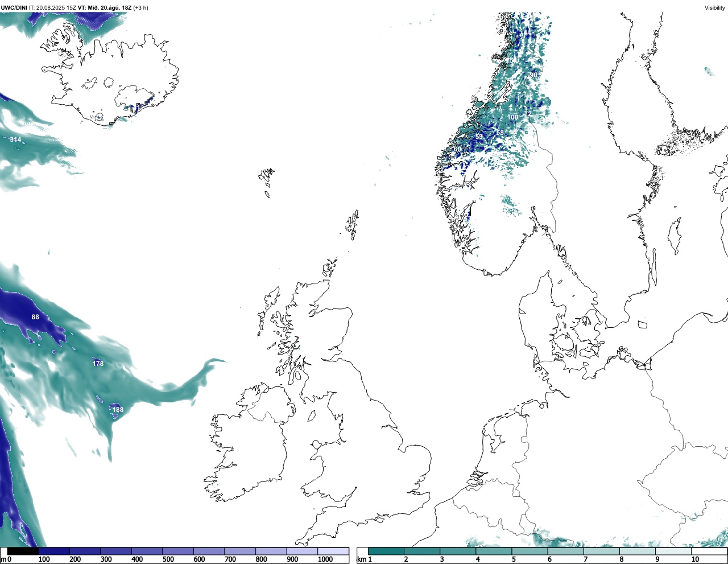
Task: Click the '20.08.2025 15Z' initialization time
Action: pos(56,7)
